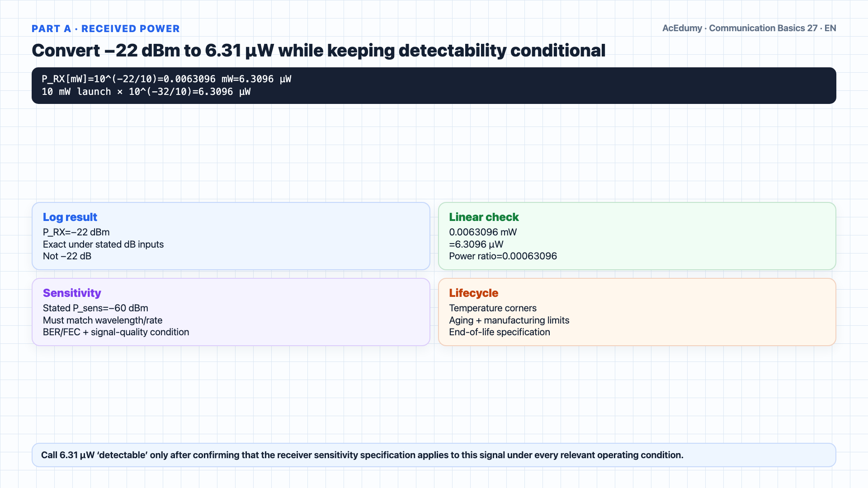Image resolution: width=868 pixels, height=488 pixels.
Task: Select the 'Sensitivity' card heading
Action: click(x=72, y=293)
